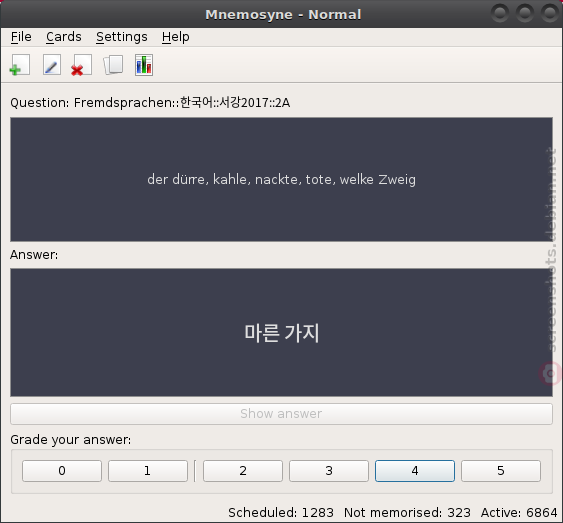Click the rightmost title bar window button

pos(550,13)
